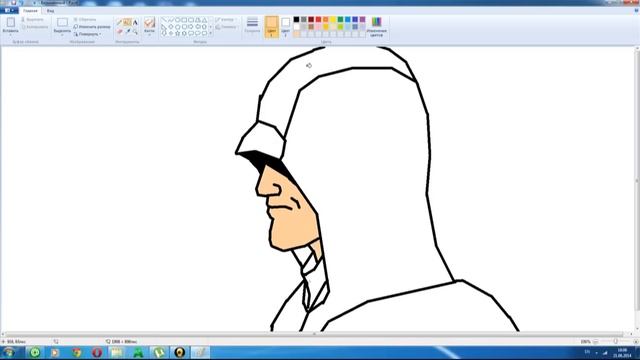Select the Pencil tool

point(120,23)
